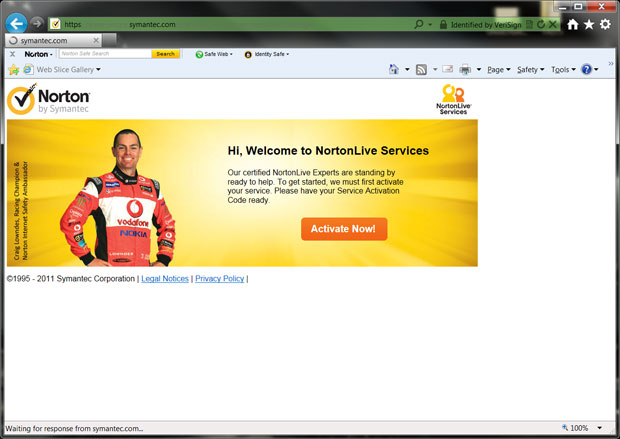Click the command bar Home icon
This screenshot has height=439, width=620.
pos(393,70)
